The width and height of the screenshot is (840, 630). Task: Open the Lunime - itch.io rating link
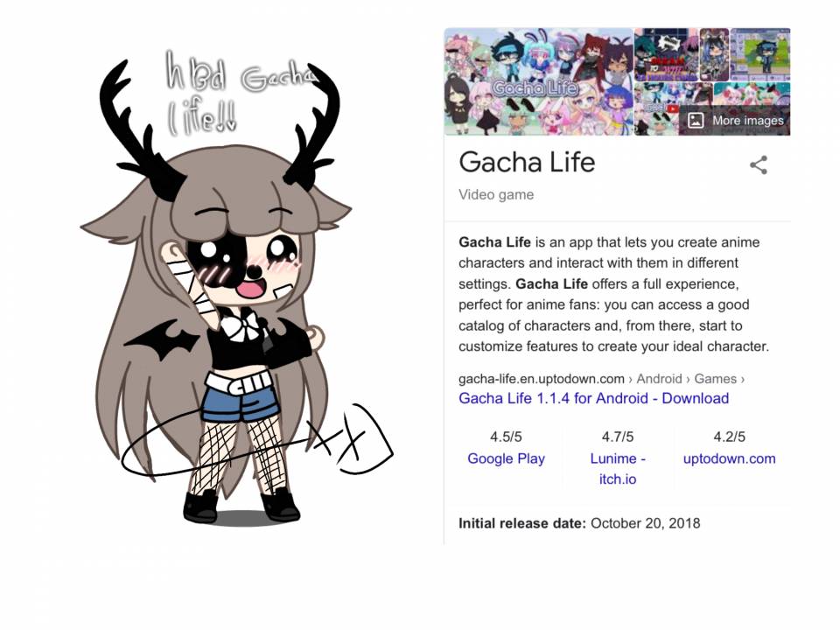tap(618, 469)
